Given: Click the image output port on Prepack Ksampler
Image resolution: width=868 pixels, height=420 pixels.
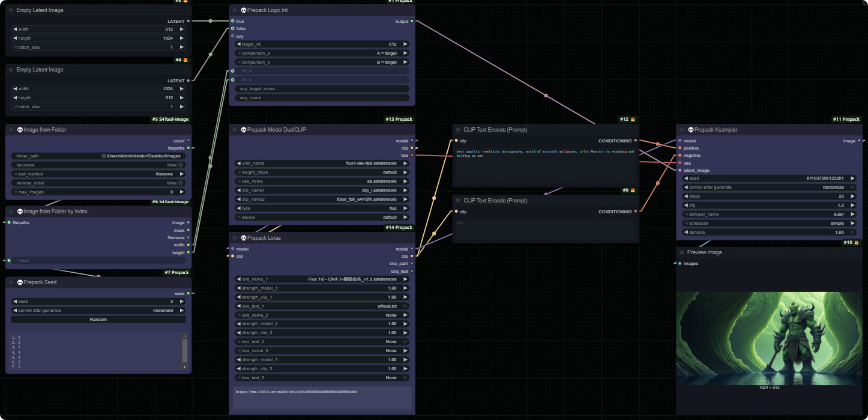Looking at the screenshot, I should pos(859,141).
